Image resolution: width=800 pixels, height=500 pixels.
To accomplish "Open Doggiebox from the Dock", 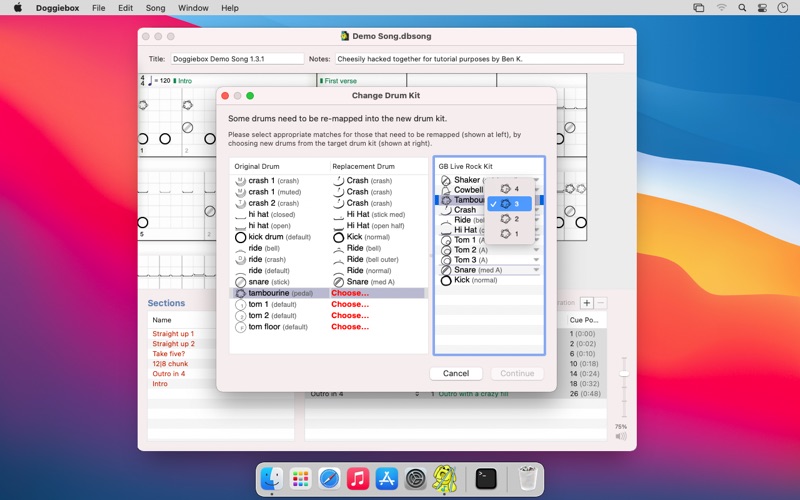I will tap(445, 479).
